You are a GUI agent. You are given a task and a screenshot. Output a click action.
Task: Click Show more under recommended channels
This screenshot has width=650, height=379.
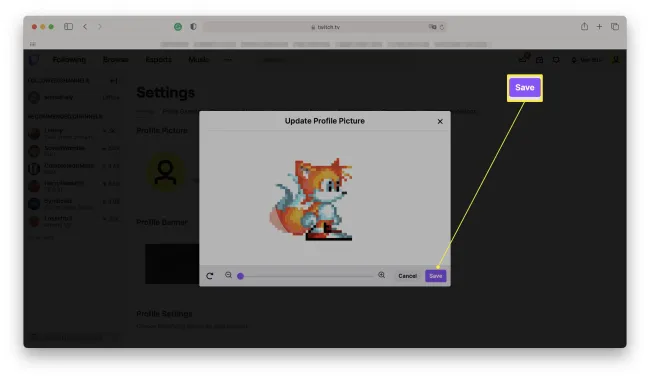click(41, 238)
